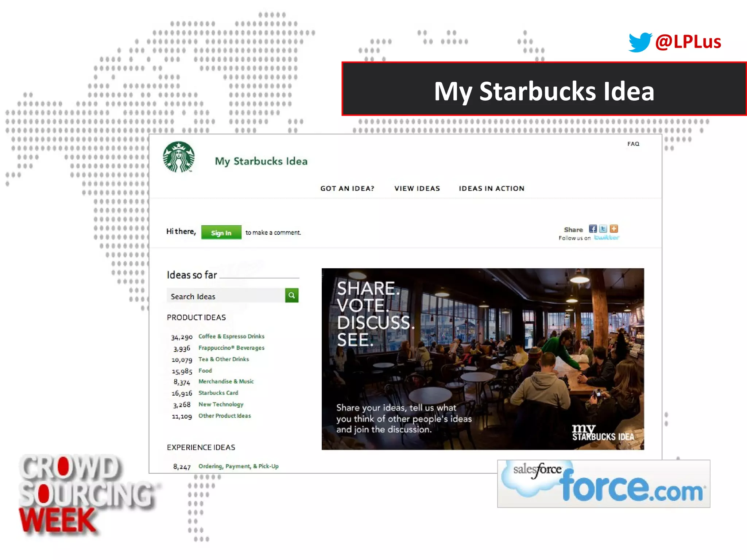
Task: Click the 15,985 idea count
Action: (182, 371)
